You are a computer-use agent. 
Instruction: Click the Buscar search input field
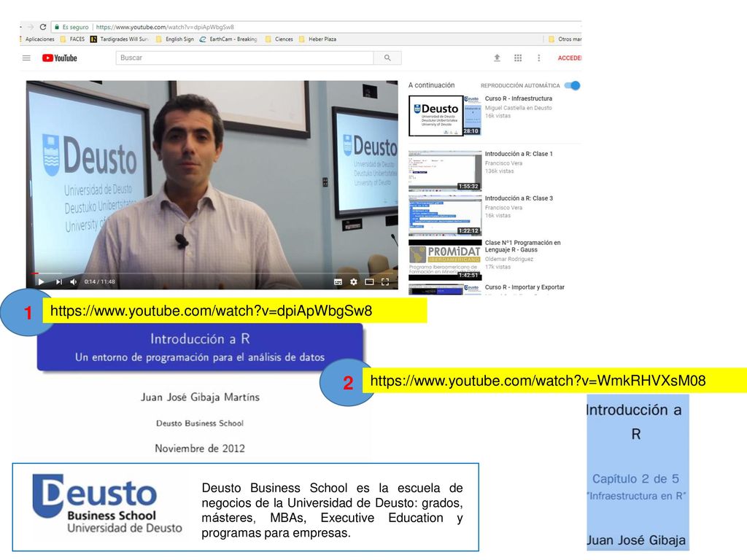click(245, 58)
